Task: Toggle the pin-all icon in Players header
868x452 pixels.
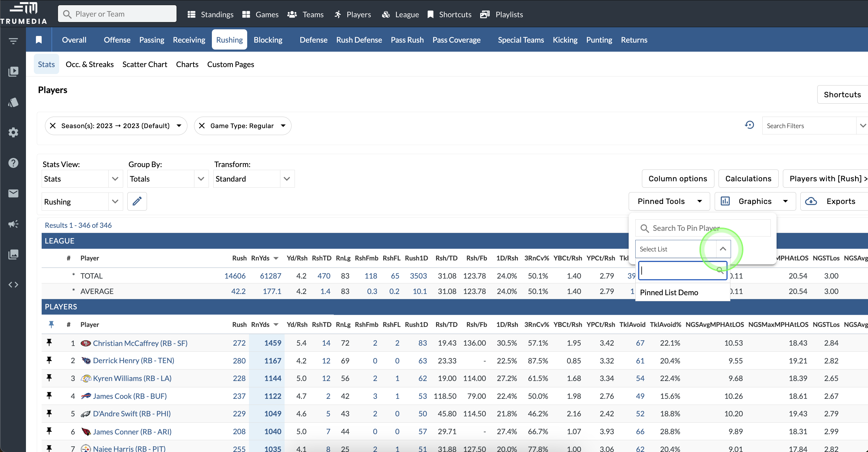Action: point(51,324)
